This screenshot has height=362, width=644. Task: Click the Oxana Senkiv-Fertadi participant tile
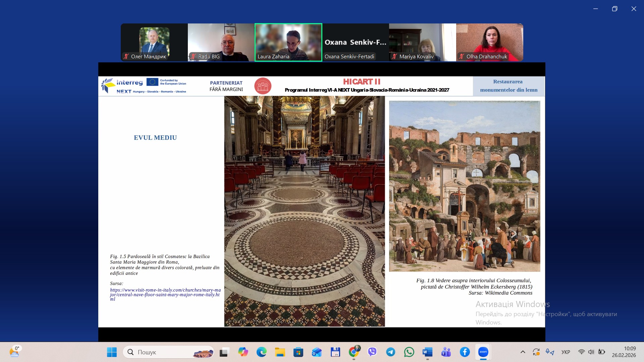(x=355, y=42)
